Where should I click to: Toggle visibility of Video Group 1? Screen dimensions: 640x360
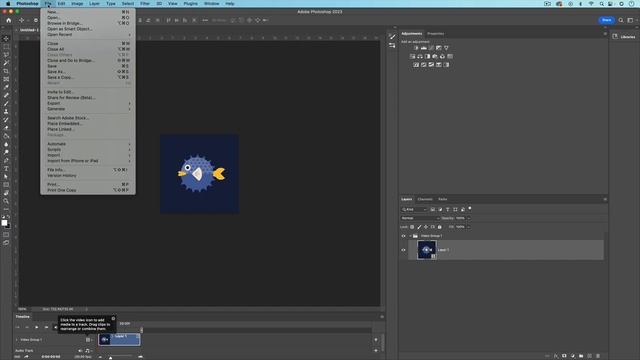tap(403, 236)
